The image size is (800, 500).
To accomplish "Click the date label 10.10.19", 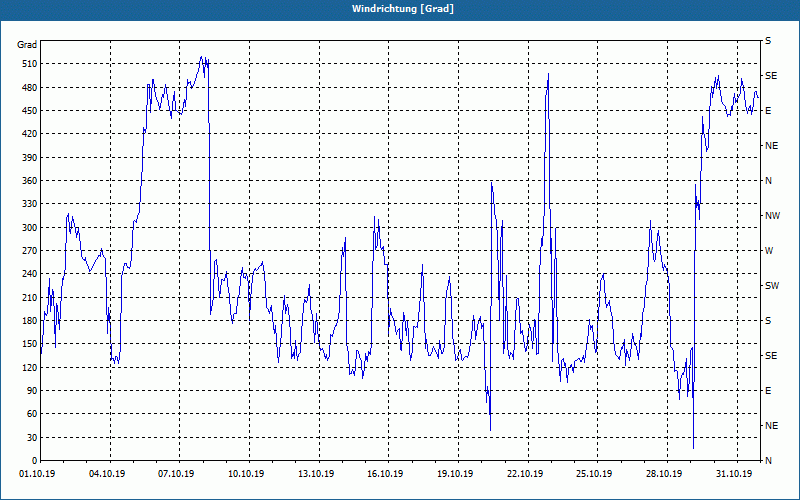I will (x=246, y=474).
